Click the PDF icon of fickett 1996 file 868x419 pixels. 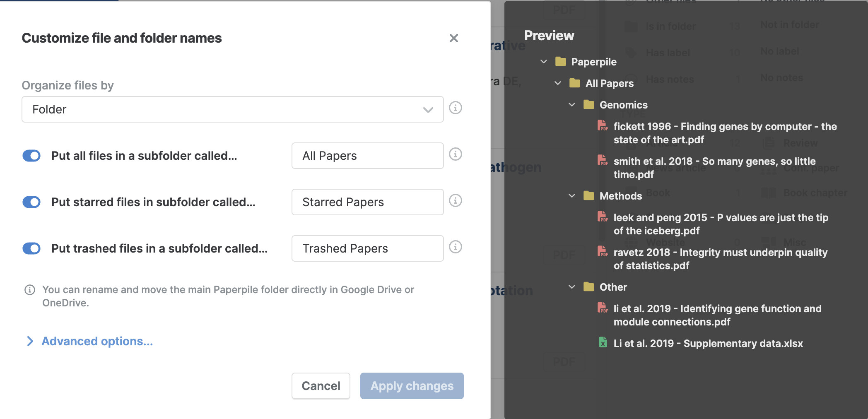tap(603, 125)
